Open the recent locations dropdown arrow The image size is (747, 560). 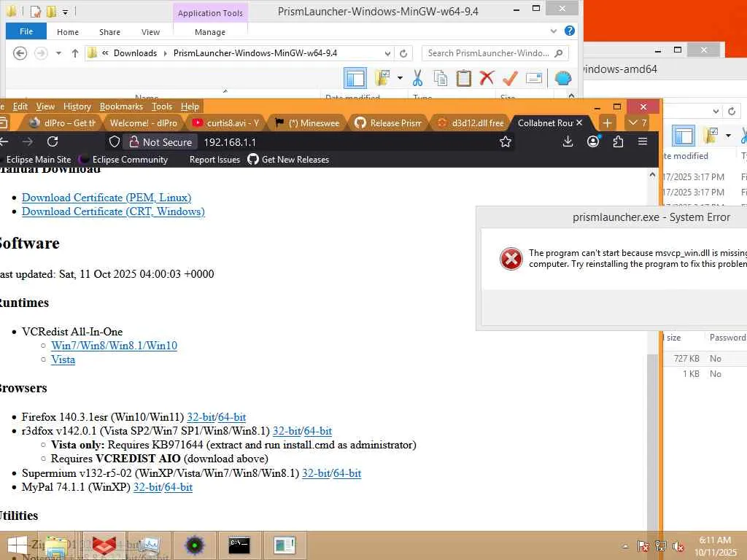58,53
